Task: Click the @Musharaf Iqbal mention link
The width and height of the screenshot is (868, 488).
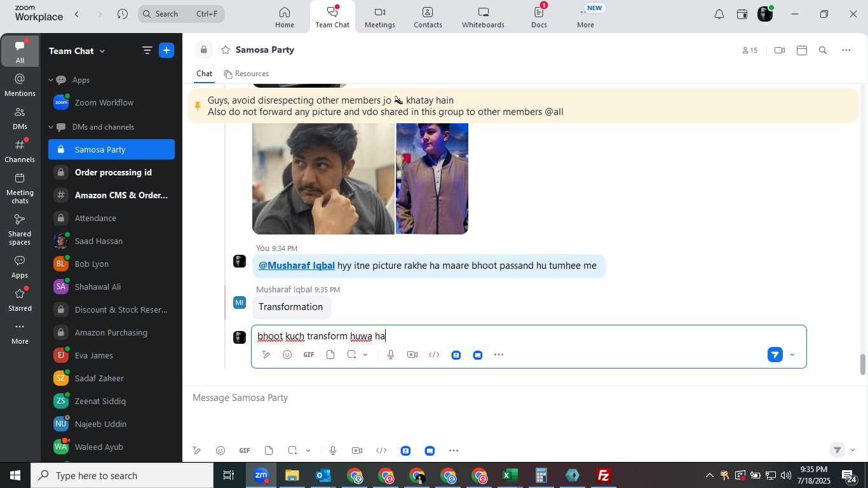Action: point(296,266)
